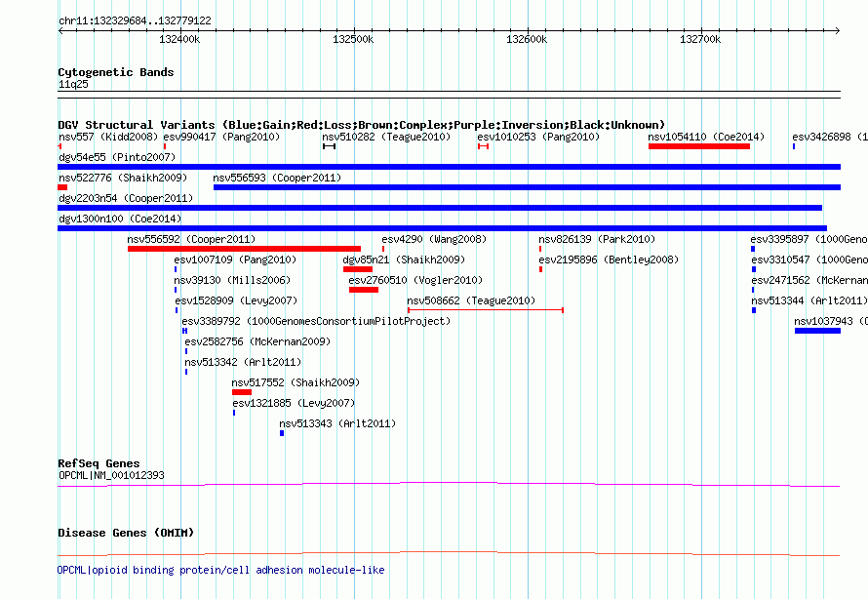Open the esv3395897 variant label

[x=809, y=239]
